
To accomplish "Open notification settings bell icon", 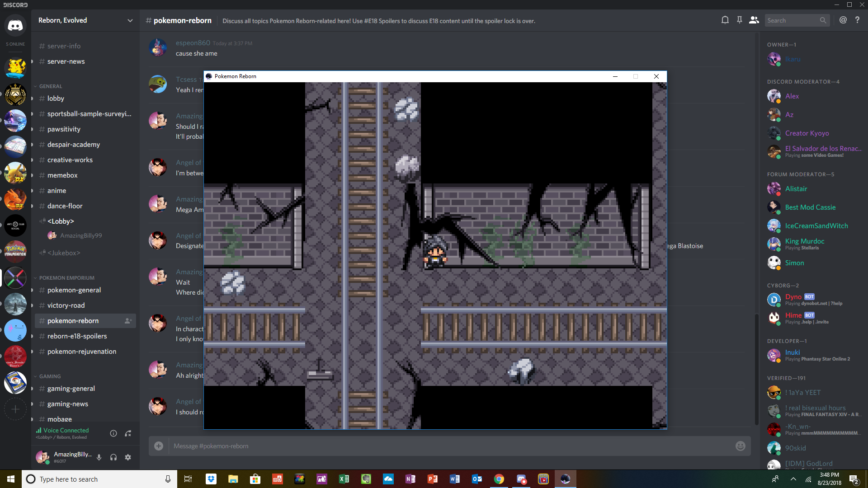I will click(725, 20).
